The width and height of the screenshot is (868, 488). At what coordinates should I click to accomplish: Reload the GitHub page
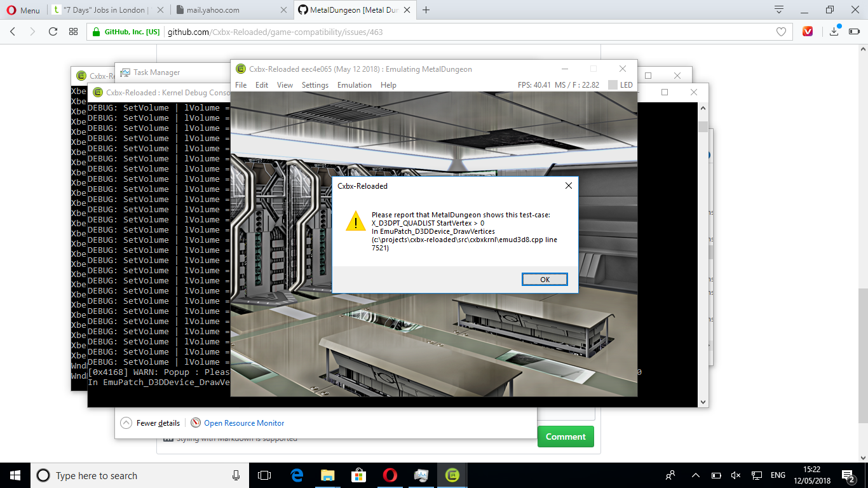[x=53, y=32]
